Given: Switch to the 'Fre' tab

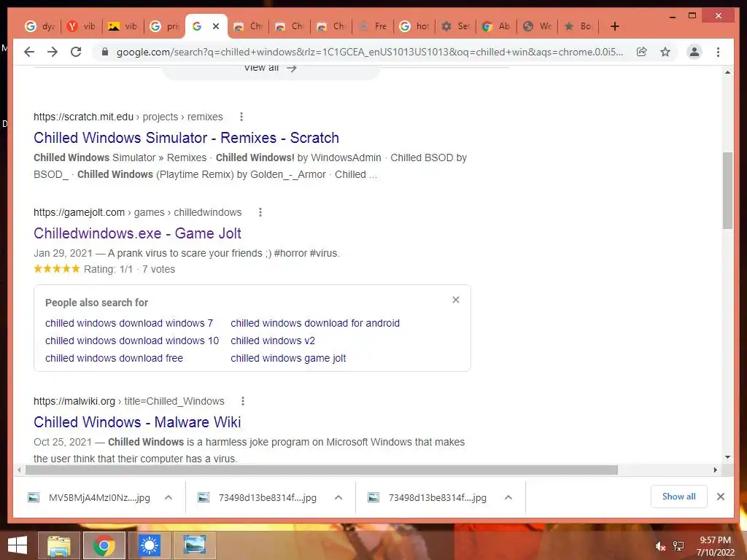Looking at the screenshot, I should pos(373,26).
